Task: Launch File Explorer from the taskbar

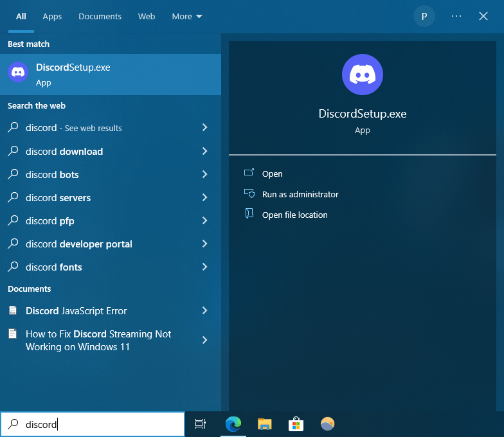Action: click(x=264, y=424)
